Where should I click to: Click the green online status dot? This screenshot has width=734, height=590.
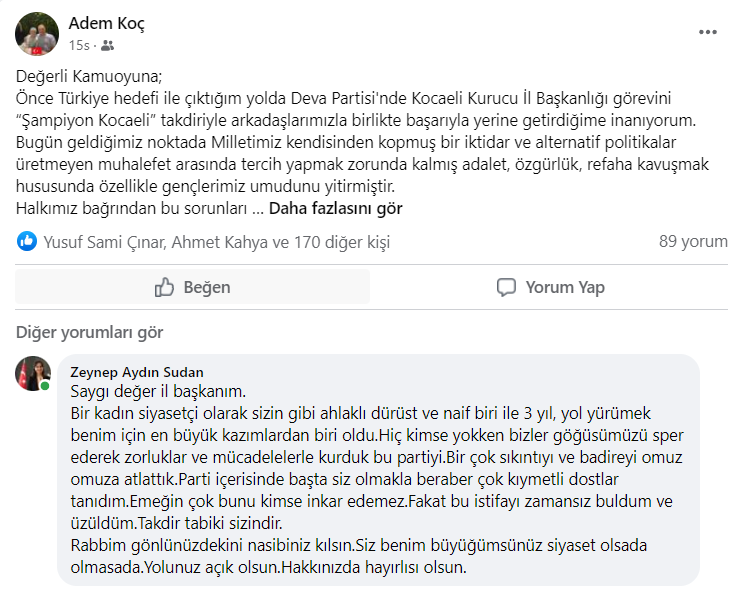(x=46, y=385)
